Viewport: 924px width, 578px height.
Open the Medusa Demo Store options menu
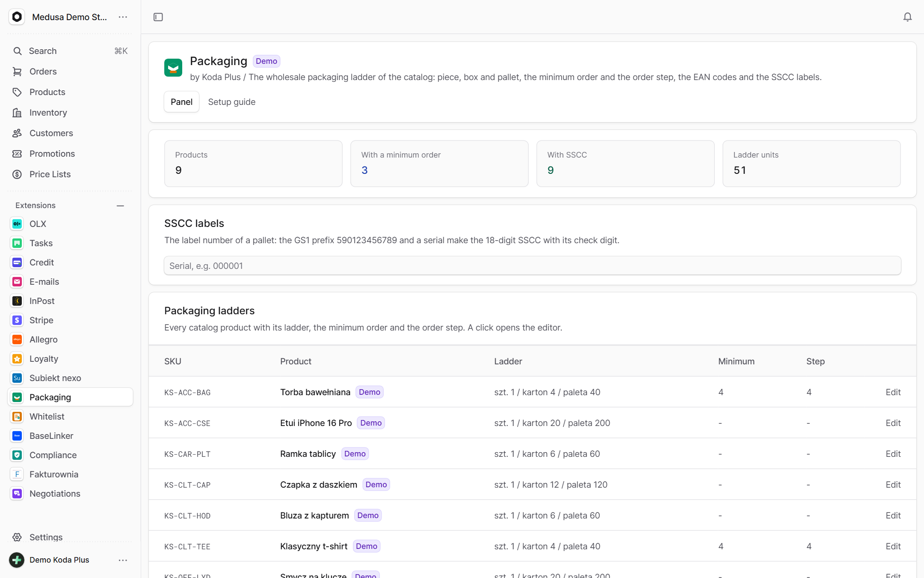[123, 17]
